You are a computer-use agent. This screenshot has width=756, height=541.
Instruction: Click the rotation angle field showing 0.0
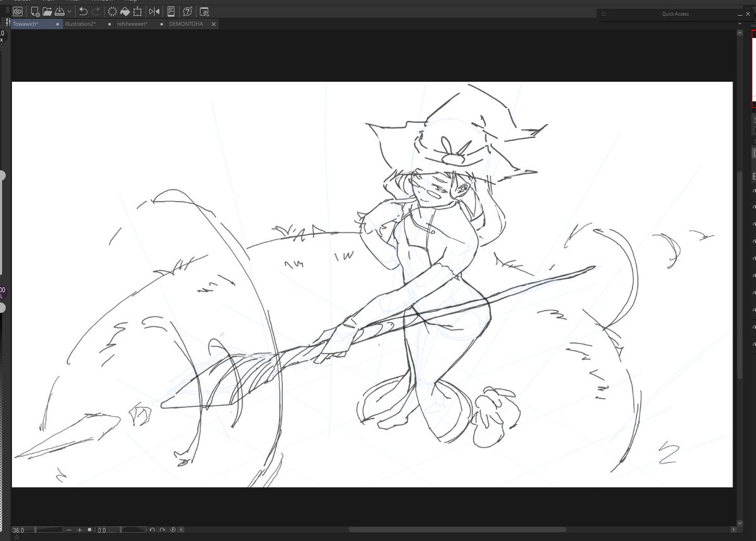pos(108,530)
